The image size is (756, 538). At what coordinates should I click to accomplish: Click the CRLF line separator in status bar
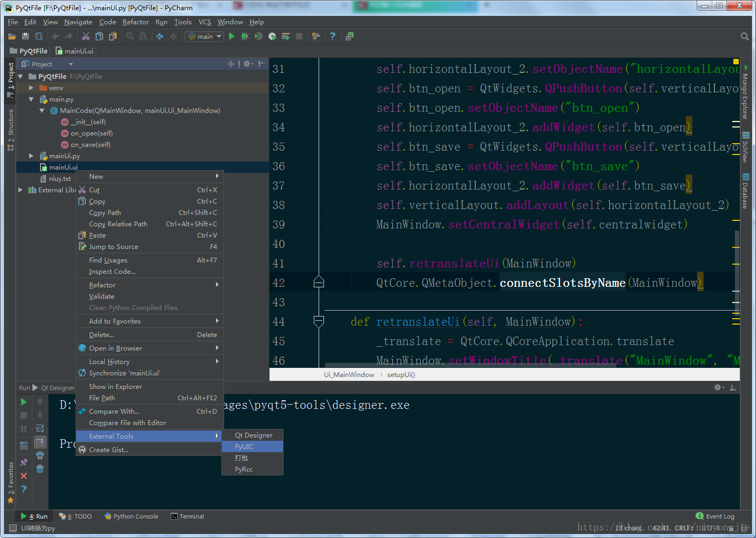(684, 528)
